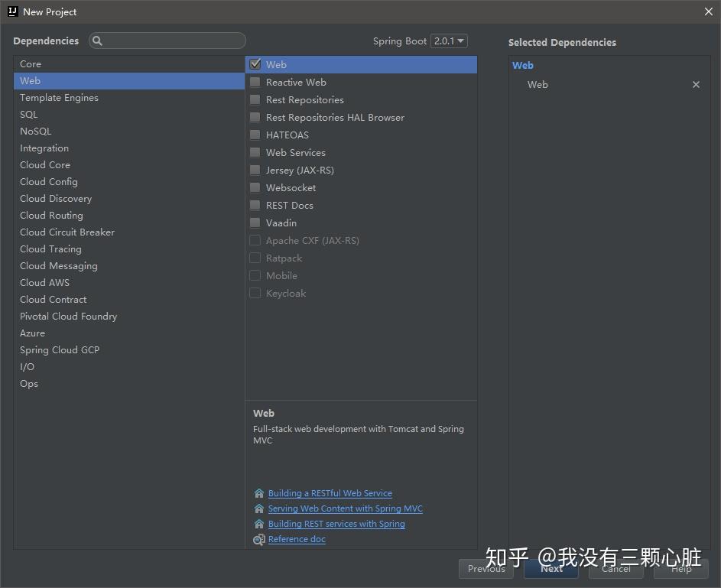
Task: Open the Spring Boot version dropdown
Action: [450, 41]
